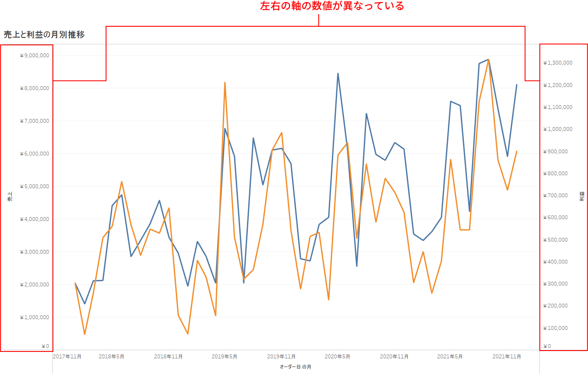The width and height of the screenshot is (588, 376).
Task: Click right axis label ¥100,000
Action: pyautogui.click(x=555, y=328)
